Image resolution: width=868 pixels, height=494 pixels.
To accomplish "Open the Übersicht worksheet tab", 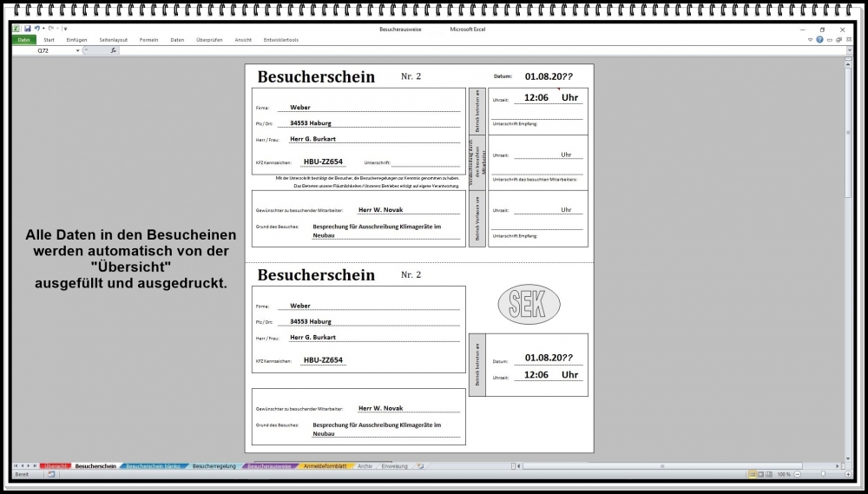I will pos(55,466).
